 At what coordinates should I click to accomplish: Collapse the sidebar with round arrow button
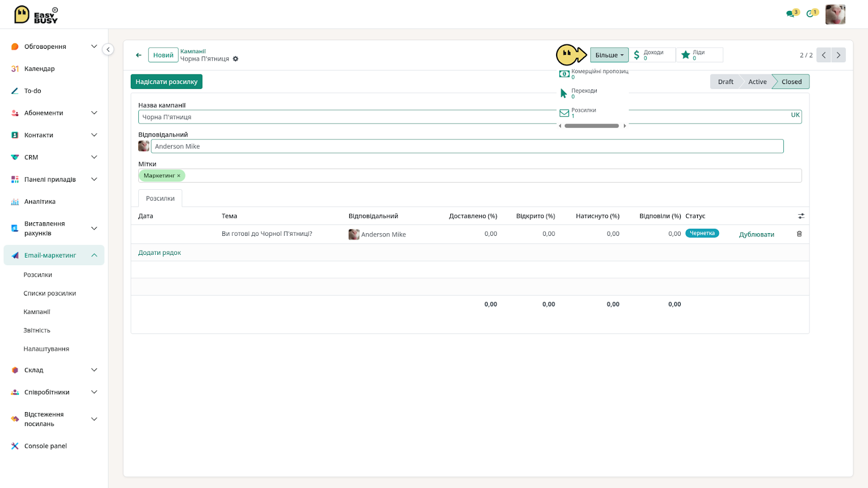click(108, 49)
